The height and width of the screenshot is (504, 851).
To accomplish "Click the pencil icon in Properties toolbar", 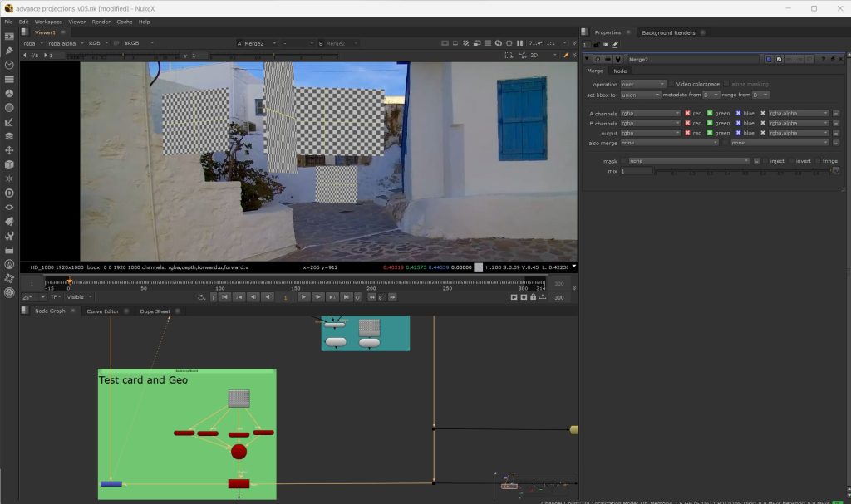I will 615,44.
